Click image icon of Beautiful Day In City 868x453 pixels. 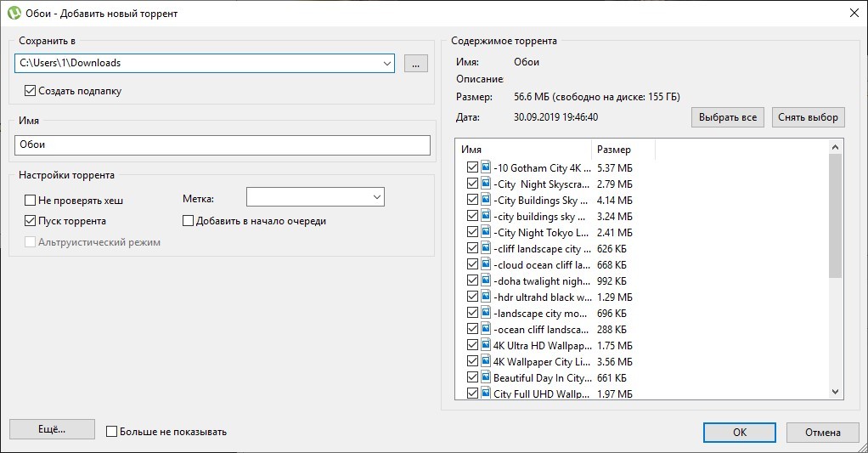click(x=486, y=377)
